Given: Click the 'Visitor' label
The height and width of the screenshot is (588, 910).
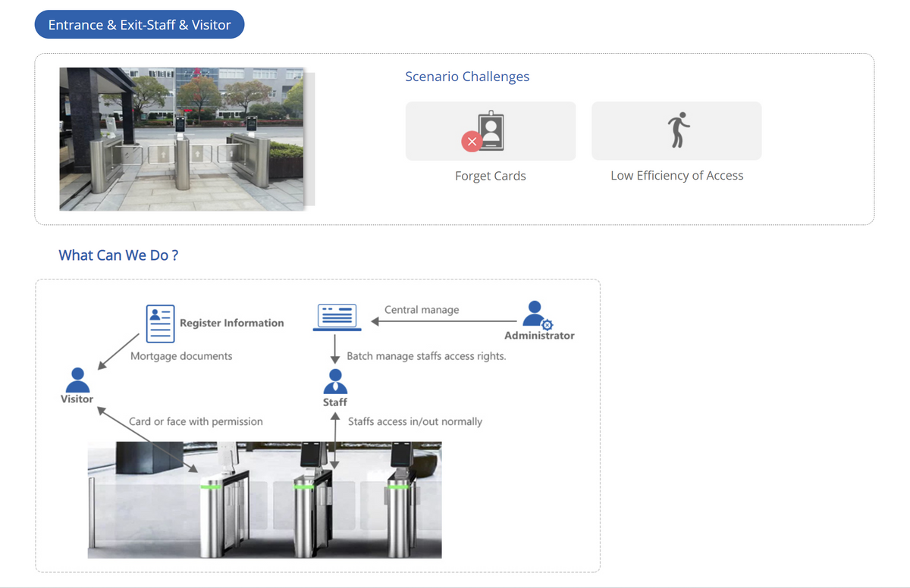Looking at the screenshot, I should pyautogui.click(x=77, y=399).
